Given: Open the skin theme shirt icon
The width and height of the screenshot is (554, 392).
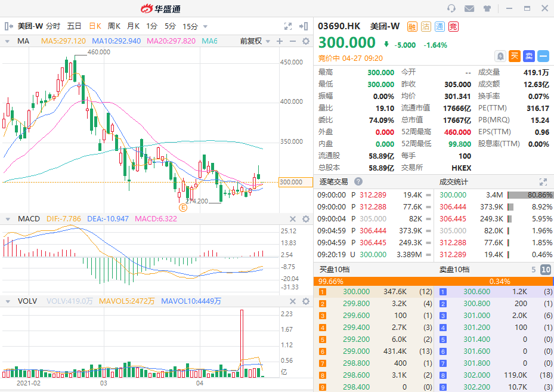Looking at the screenshot, I should coord(487,8).
